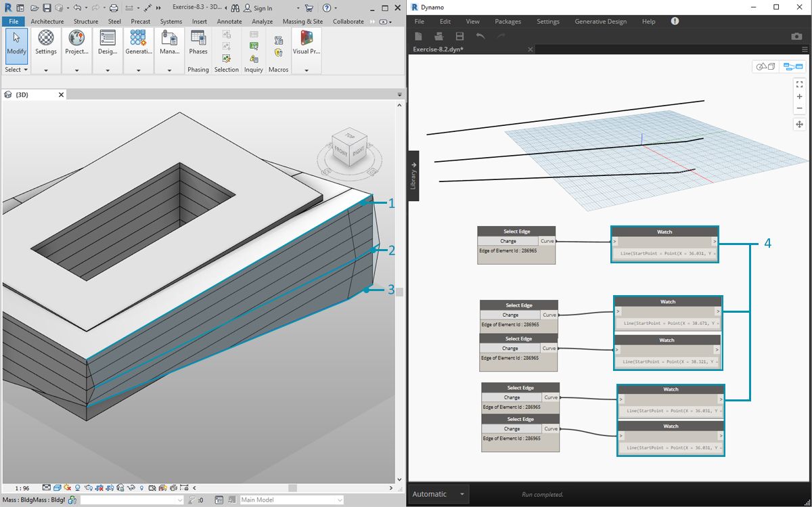Open the Massing & Site ribbon tab

[x=302, y=22]
